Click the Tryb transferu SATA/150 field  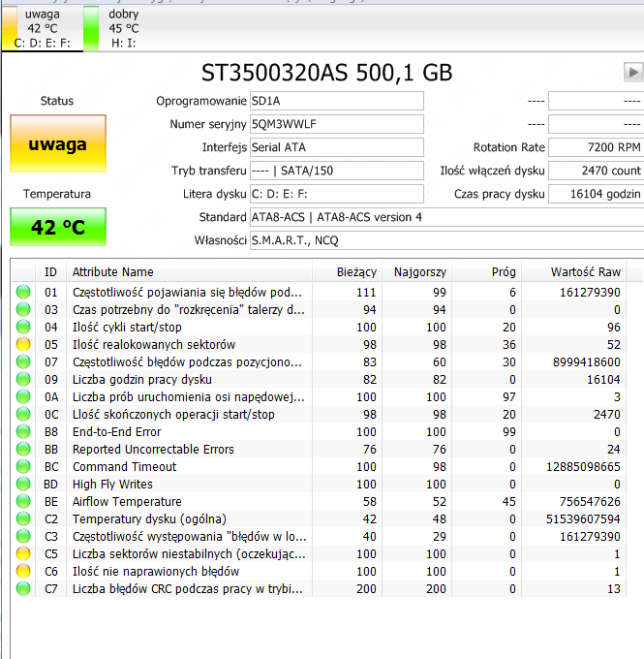tap(336, 171)
